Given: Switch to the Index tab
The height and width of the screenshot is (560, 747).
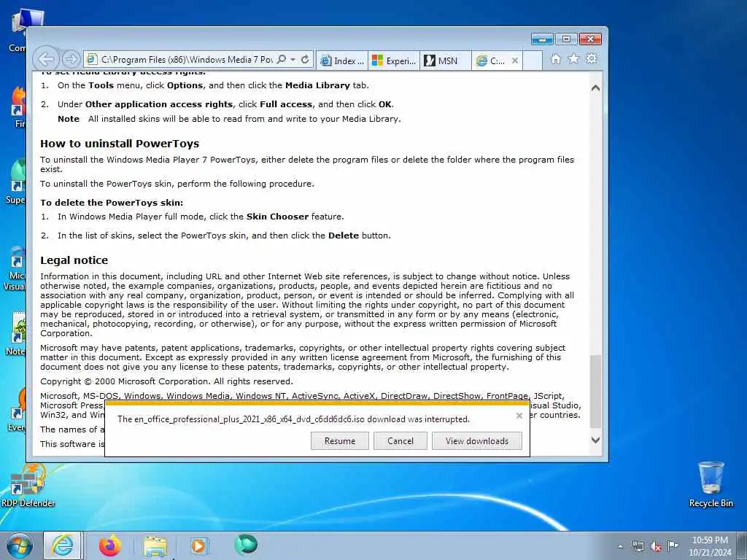Looking at the screenshot, I should tap(342, 61).
